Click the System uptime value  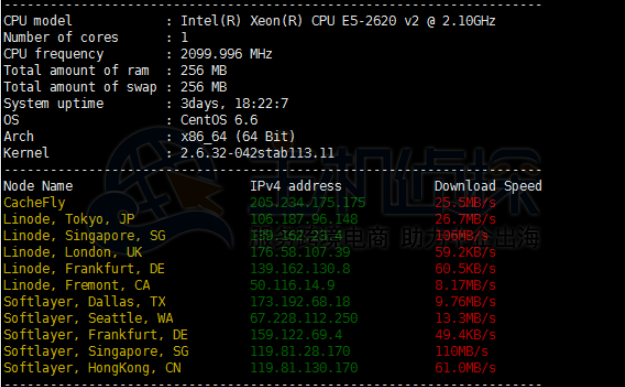[x=234, y=104]
